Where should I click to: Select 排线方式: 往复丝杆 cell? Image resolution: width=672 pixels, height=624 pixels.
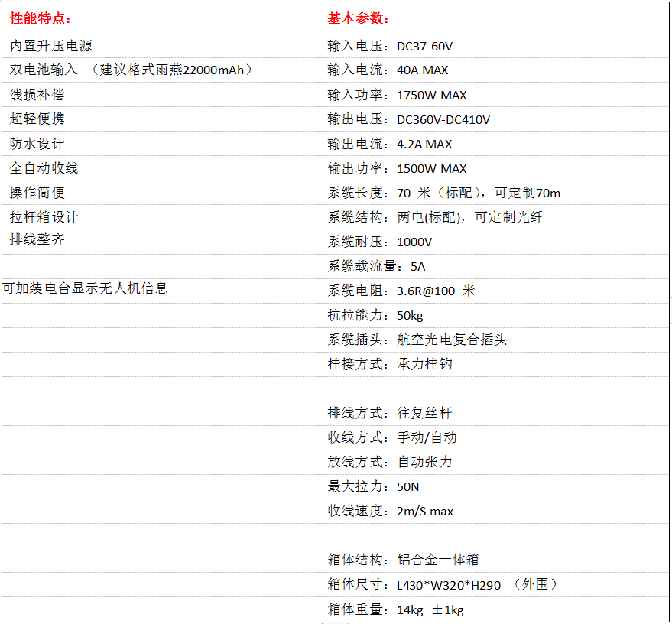pyautogui.click(x=494, y=413)
